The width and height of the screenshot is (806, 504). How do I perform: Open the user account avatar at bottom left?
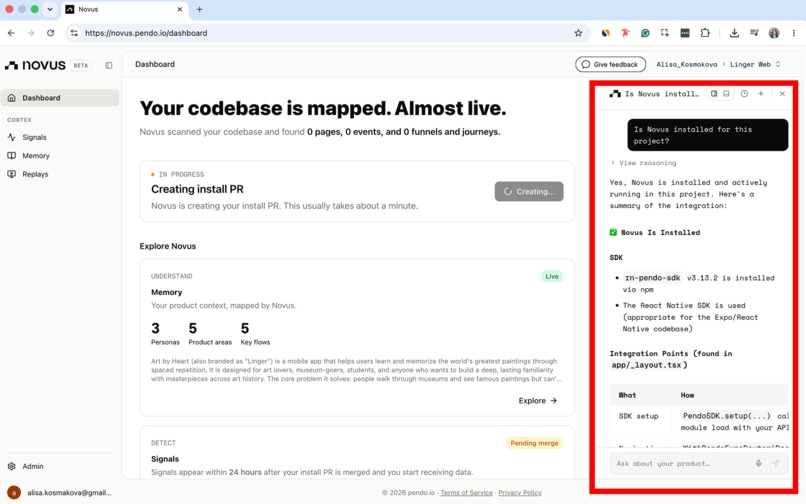pos(14,493)
